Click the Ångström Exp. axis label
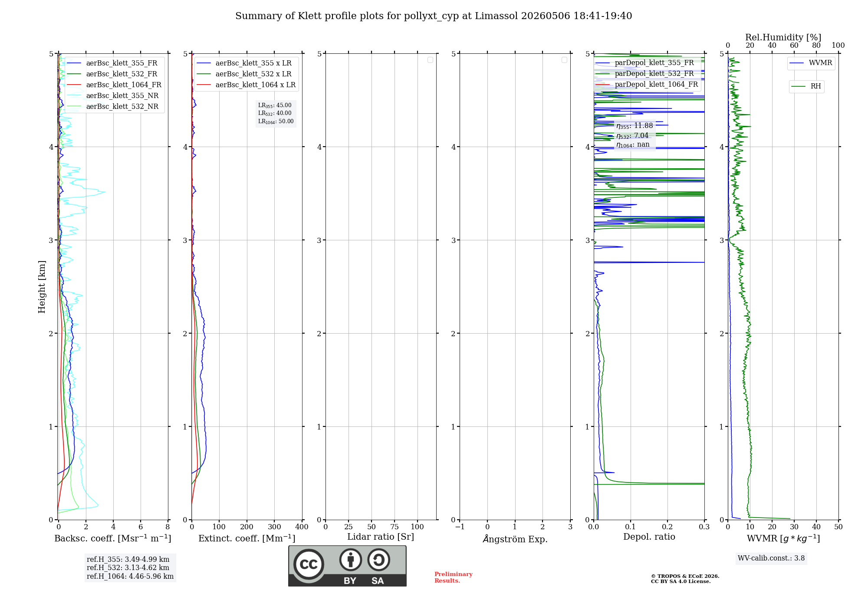The width and height of the screenshot is (868, 590). pyautogui.click(x=515, y=539)
